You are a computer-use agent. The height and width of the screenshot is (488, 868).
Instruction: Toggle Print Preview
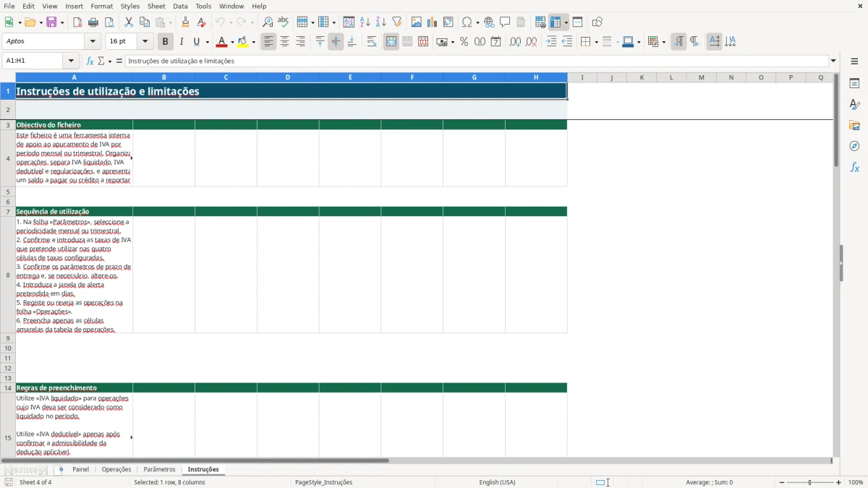click(109, 22)
